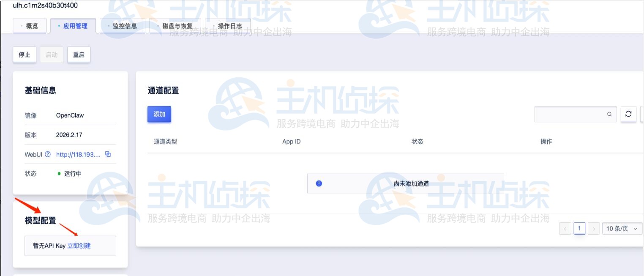This screenshot has width=644, height=276.
Task: Select page 1 in the pagination
Action: coord(579,228)
